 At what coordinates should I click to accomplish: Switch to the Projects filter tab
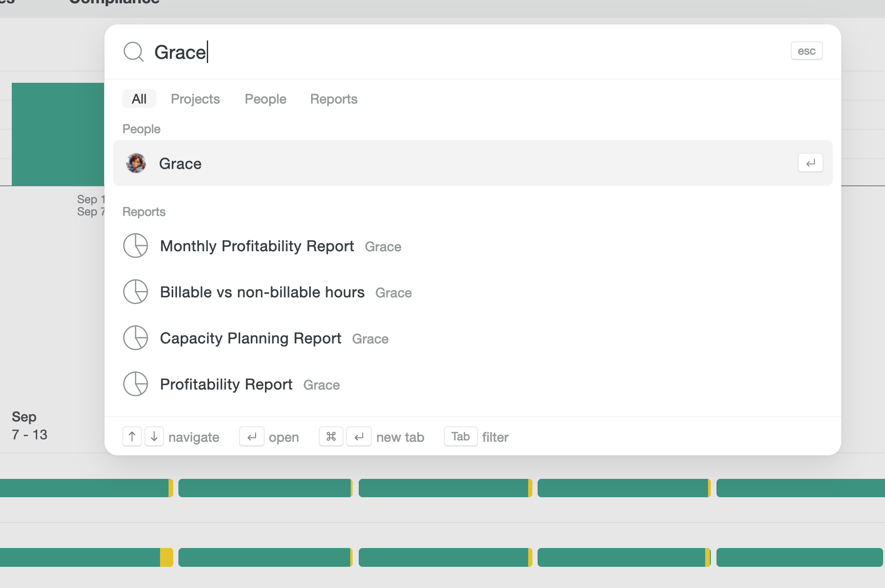[195, 99]
